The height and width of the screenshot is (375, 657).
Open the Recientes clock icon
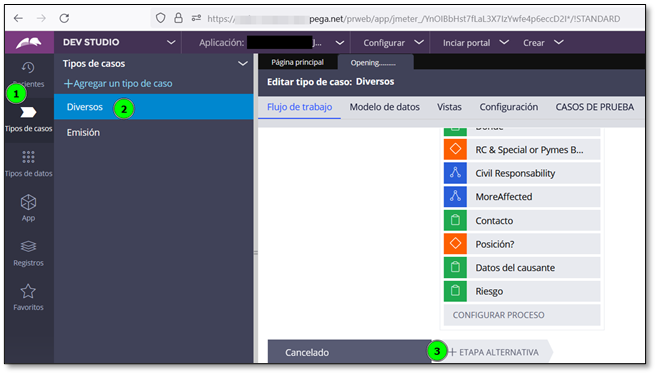pos(28,67)
